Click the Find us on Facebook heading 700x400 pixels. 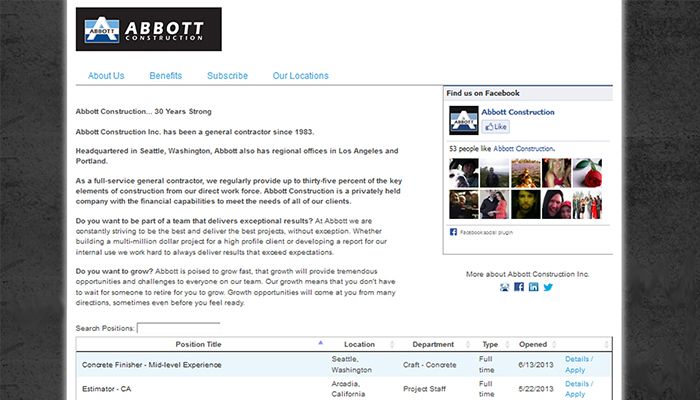pos(483,93)
